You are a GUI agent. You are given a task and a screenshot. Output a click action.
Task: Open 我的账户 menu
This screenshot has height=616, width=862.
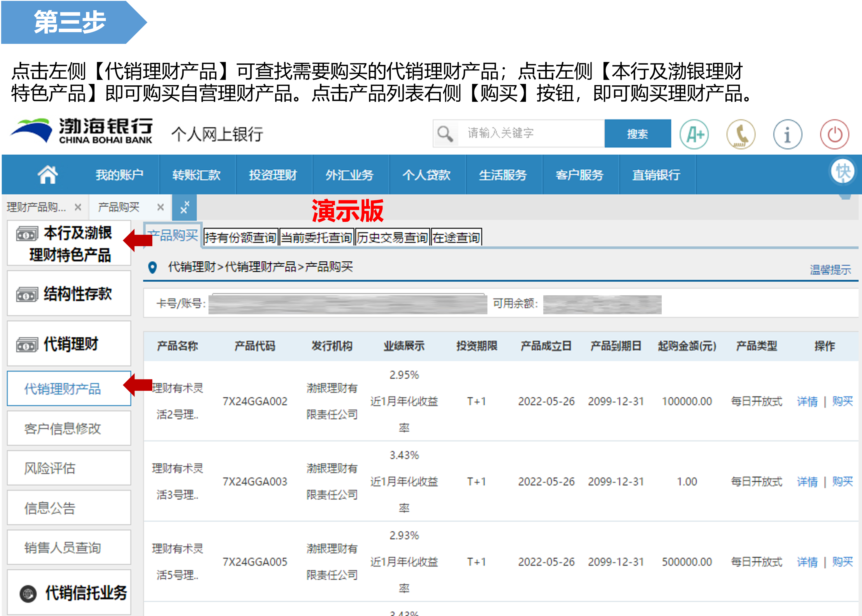coord(119,175)
